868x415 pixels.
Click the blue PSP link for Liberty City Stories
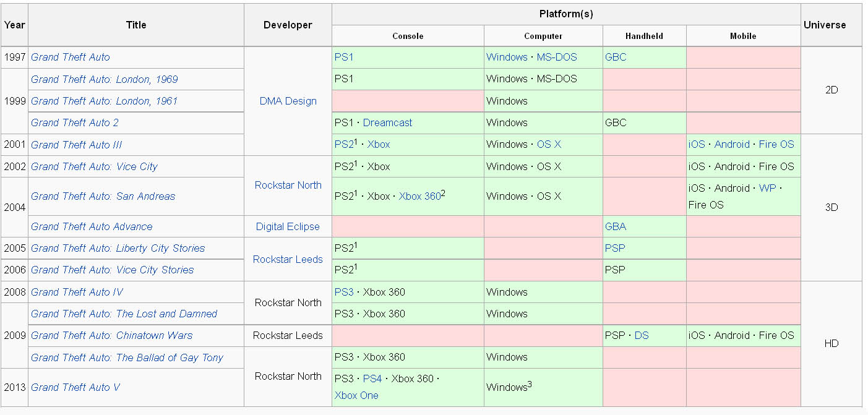point(615,248)
